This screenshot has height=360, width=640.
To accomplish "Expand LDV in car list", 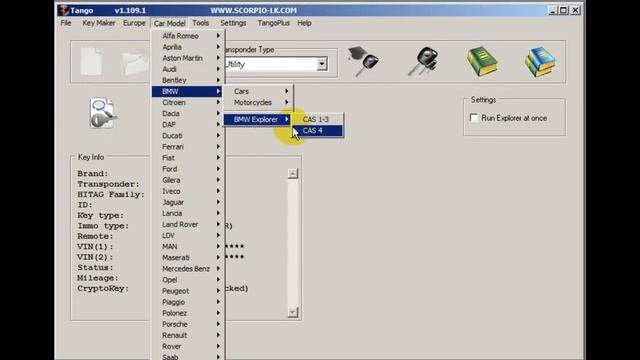I will click(x=188, y=236).
